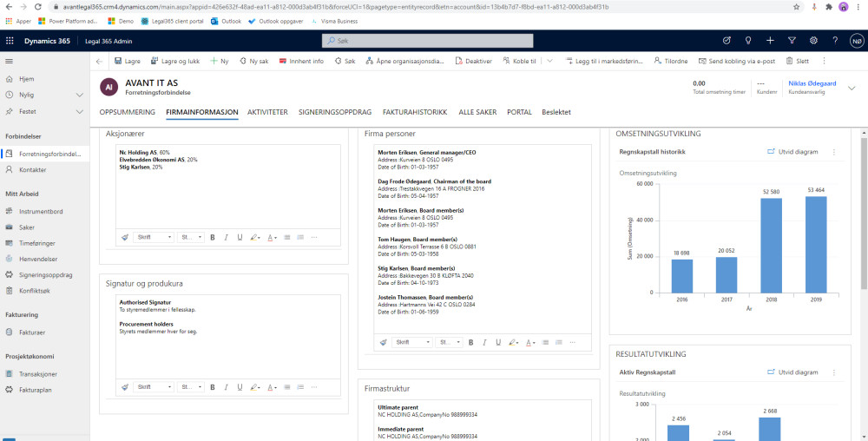
Task: Toggle italic in the Firma personer editor
Action: coord(483,342)
